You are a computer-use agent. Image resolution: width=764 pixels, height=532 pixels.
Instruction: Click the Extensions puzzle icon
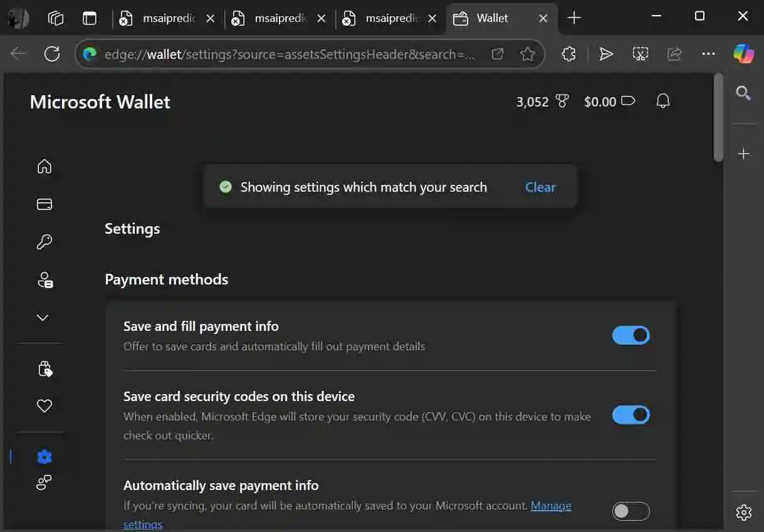click(568, 55)
